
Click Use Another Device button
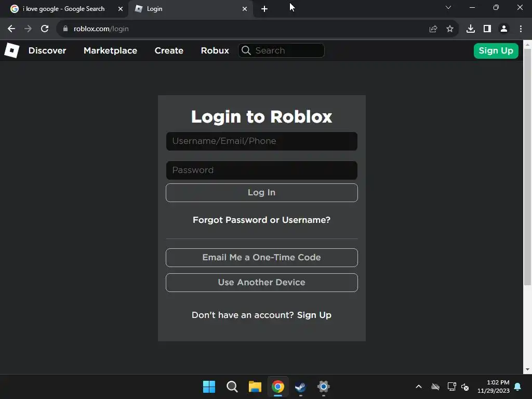click(262, 283)
